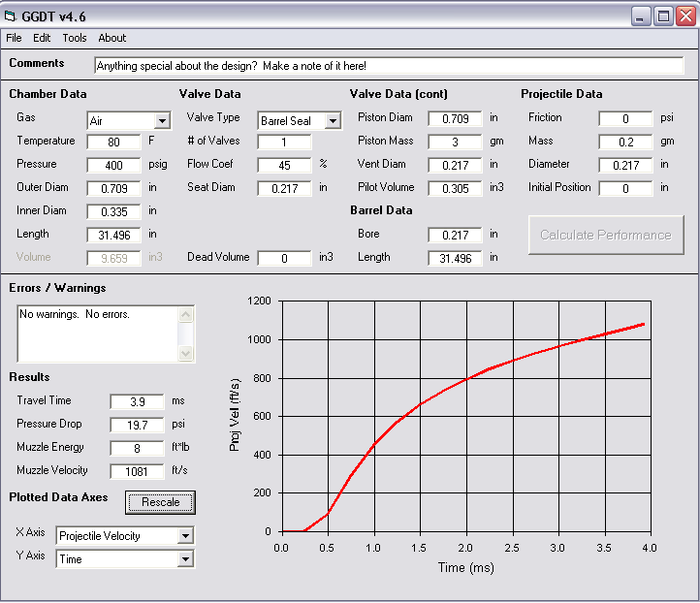
Task: Click the barrel Length input field
Action: pyautogui.click(x=455, y=258)
